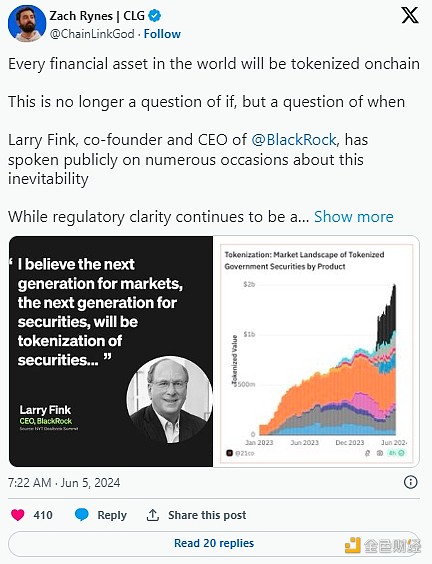The width and height of the screenshot is (432, 564).
Task: Open the post info circle icon
Action: click(410, 482)
